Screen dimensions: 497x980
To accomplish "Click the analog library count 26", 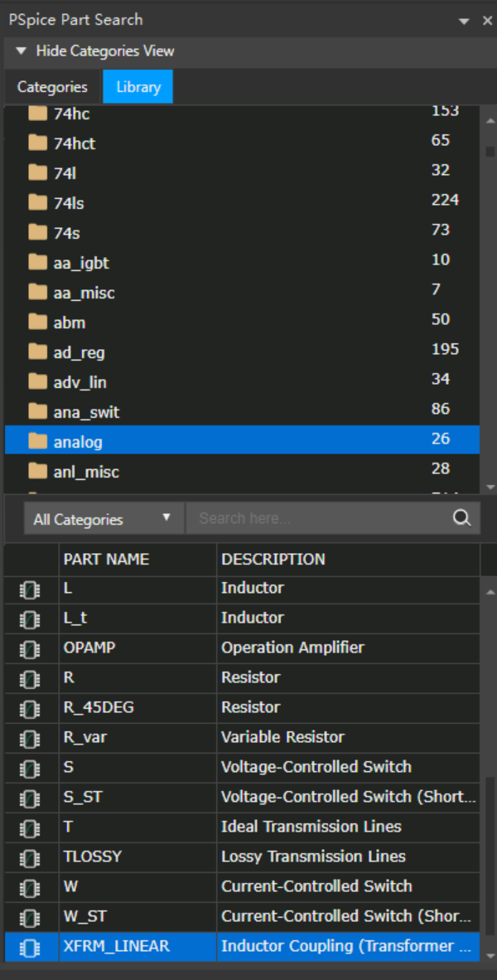I will [x=440, y=439].
